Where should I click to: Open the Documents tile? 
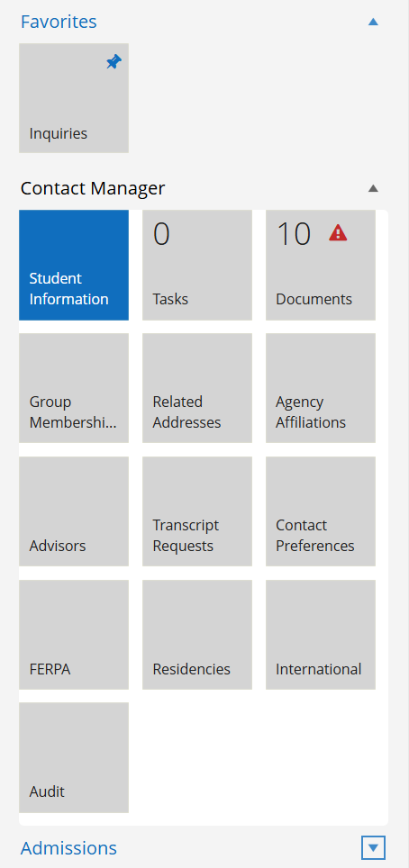[x=321, y=265]
